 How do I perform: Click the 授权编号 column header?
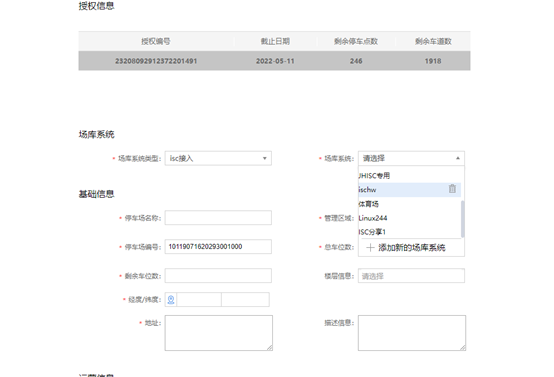click(156, 41)
